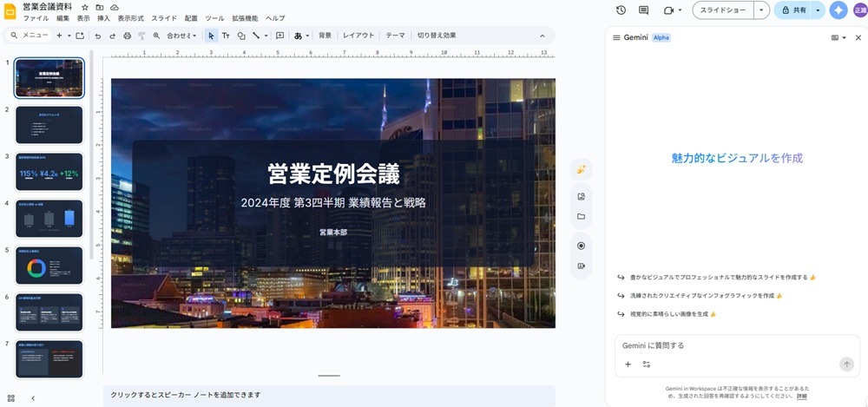Click the レイアウト button
This screenshot has width=868, height=407.
pyautogui.click(x=358, y=36)
